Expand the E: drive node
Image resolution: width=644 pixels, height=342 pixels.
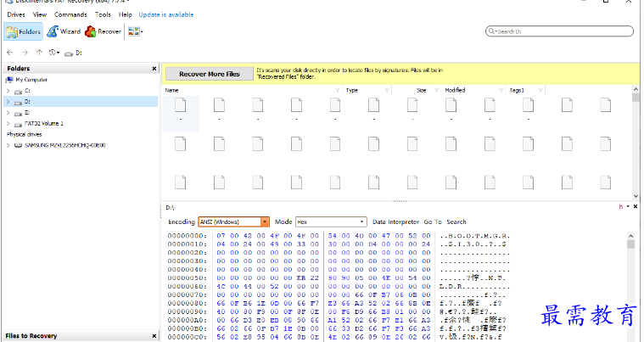8,113
